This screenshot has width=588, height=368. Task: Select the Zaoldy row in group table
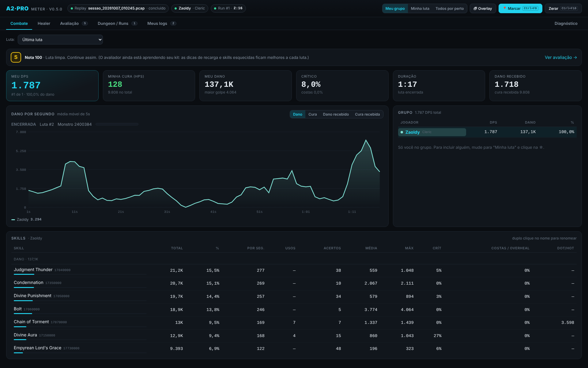487,132
